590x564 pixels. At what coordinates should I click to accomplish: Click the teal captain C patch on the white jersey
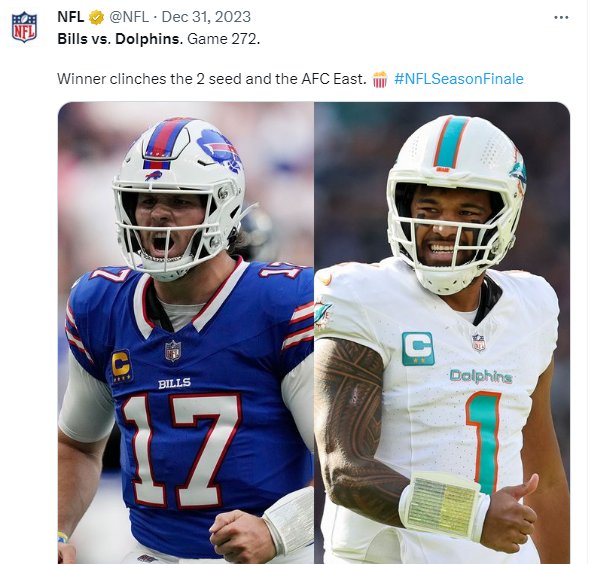(418, 349)
